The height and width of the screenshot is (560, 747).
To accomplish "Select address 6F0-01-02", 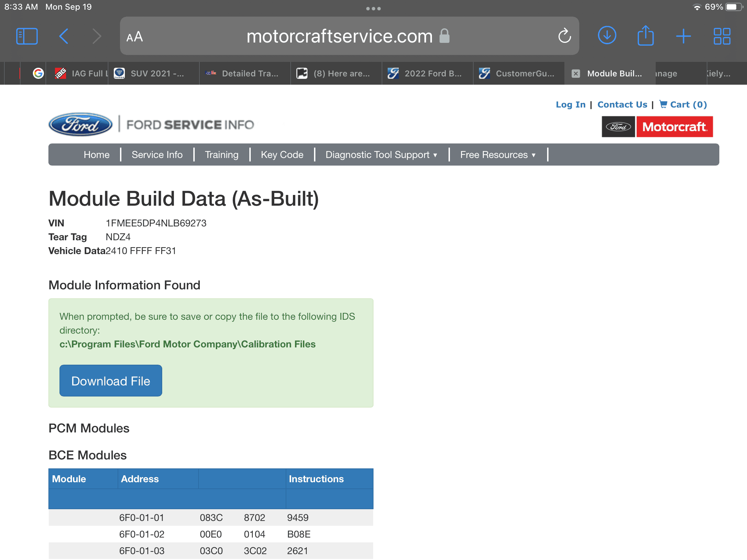I will pos(142,534).
